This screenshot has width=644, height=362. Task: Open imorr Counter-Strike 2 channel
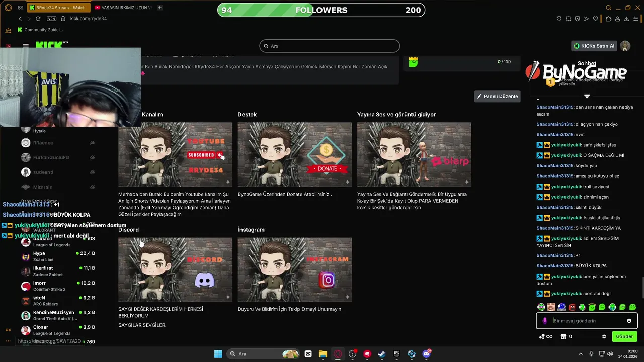pyautogui.click(x=58, y=286)
